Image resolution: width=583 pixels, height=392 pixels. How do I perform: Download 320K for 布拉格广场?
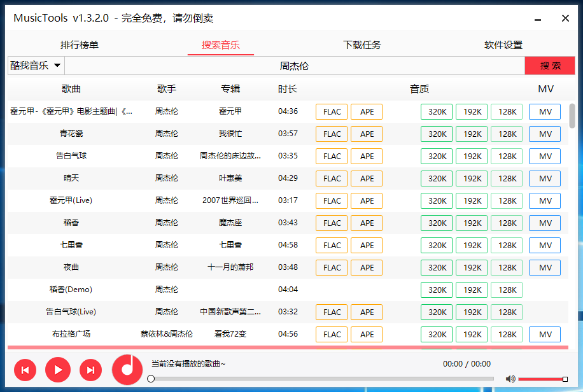point(437,335)
